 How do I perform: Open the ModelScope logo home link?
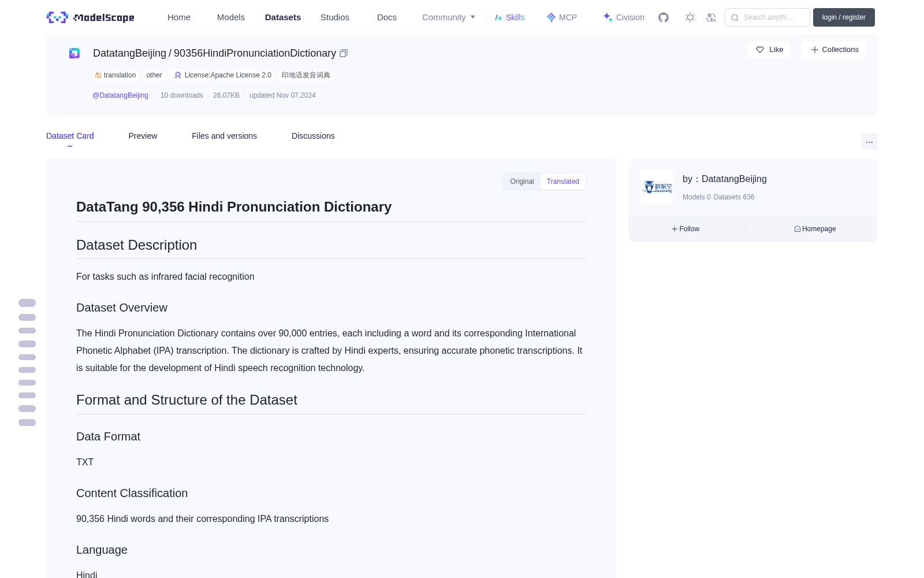pyautogui.click(x=90, y=17)
